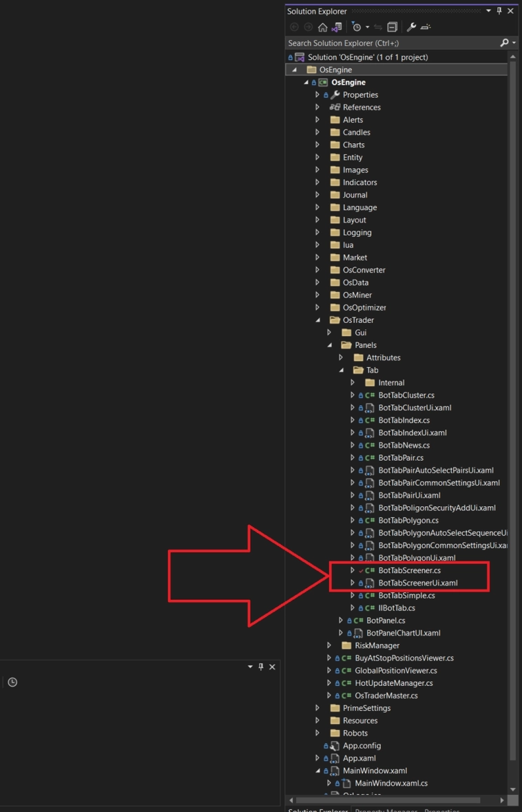Select the Journal folder label
Screen dimensions: 522x812
click(x=355, y=195)
